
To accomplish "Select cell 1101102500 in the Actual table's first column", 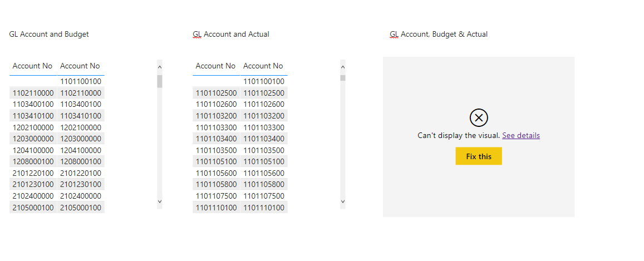I will click(217, 93).
